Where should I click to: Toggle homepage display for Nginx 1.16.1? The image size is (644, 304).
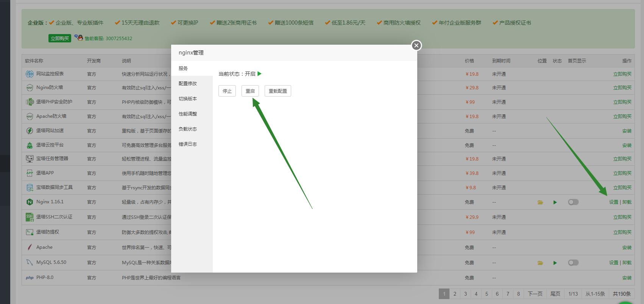(573, 202)
